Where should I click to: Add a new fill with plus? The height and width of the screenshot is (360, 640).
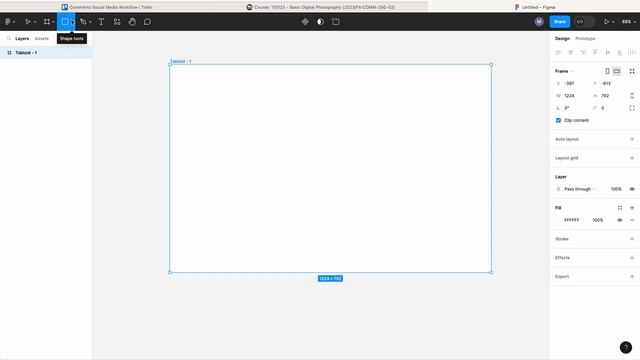click(632, 208)
